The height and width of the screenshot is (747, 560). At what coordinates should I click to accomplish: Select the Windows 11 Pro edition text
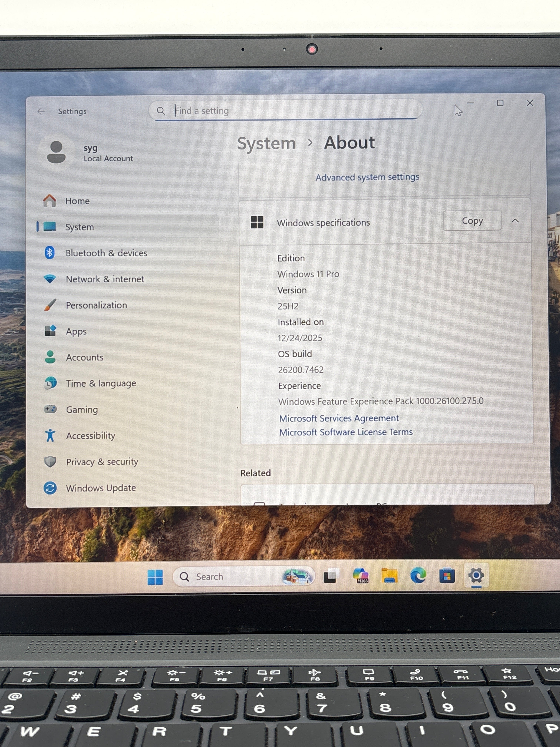click(308, 274)
